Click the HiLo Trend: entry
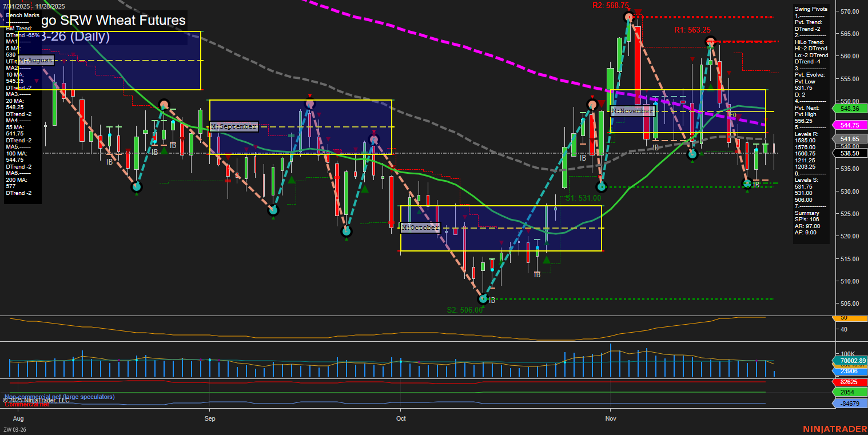Screen dimensions: 868x435 coord(809,42)
